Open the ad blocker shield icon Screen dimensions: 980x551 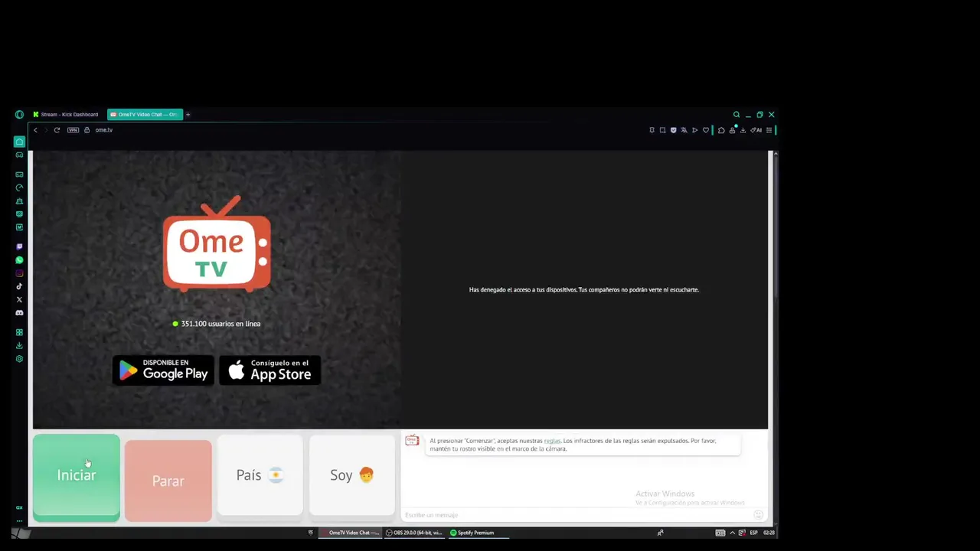pyautogui.click(x=673, y=130)
